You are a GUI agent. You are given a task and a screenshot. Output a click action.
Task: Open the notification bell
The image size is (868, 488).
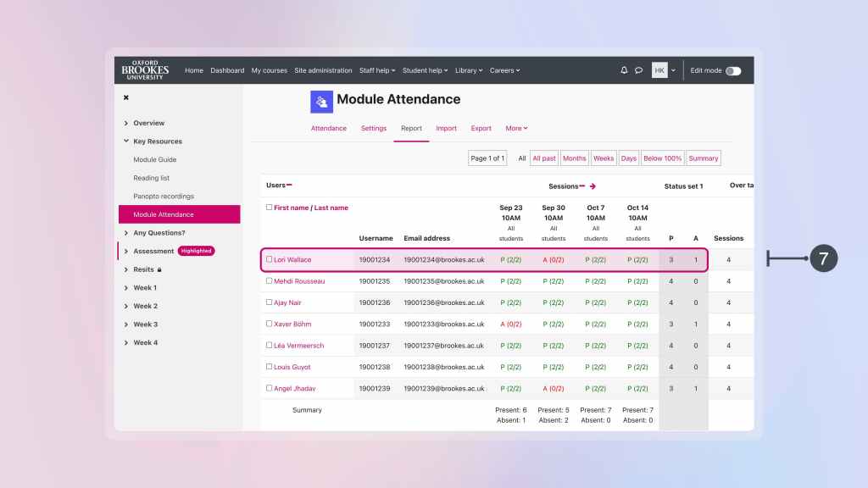(x=624, y=70)
